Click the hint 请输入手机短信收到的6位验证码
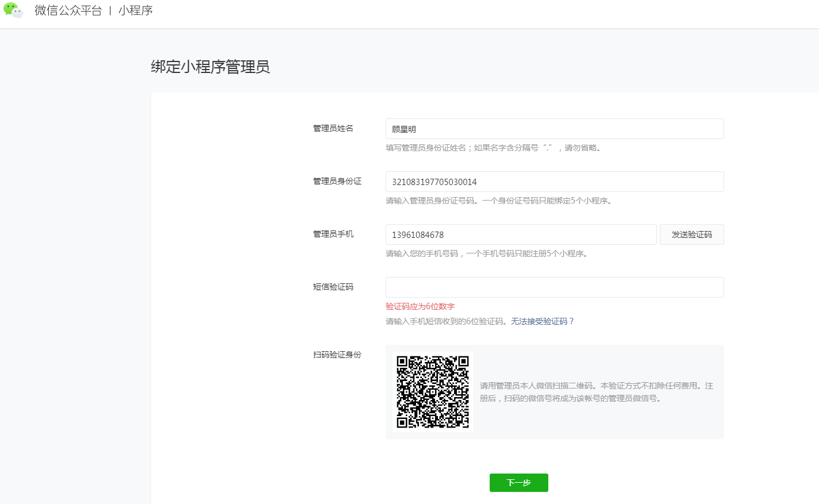 point(447,321)
